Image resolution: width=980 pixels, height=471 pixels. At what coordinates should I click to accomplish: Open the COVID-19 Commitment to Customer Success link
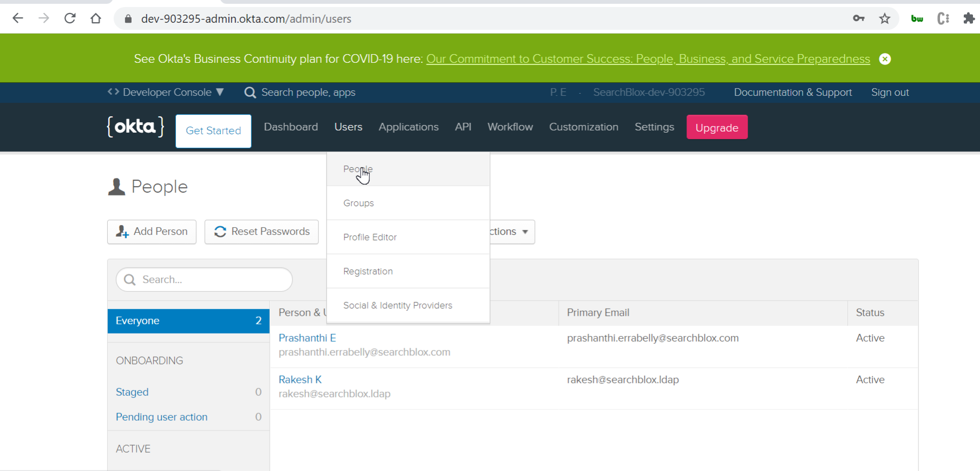(648, 58)
